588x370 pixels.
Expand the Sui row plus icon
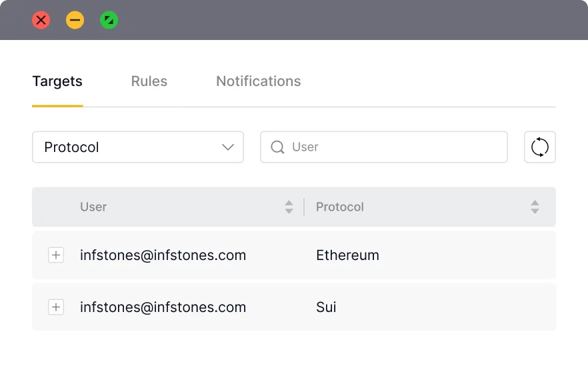[x=56, y=307]
